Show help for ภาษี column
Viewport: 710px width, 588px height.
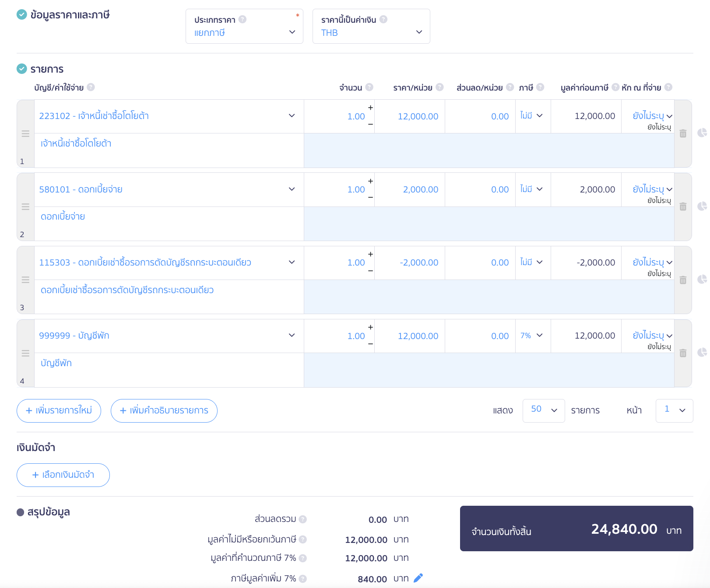540,87
